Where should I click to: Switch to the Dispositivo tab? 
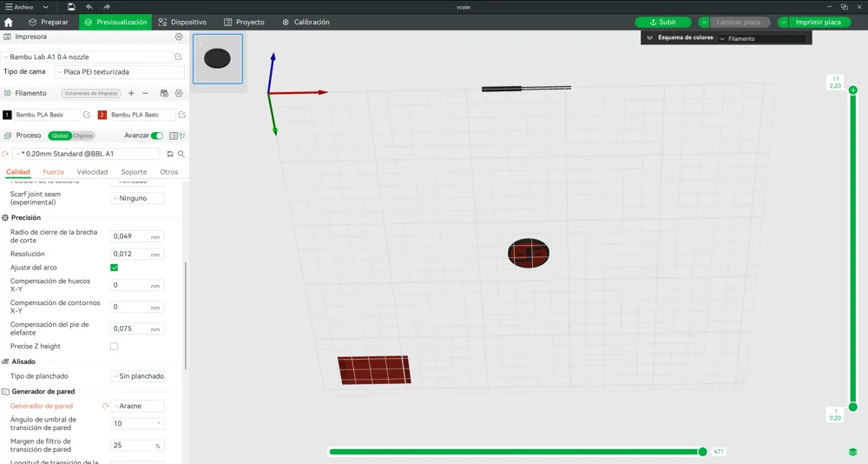(x=182, y=23)
